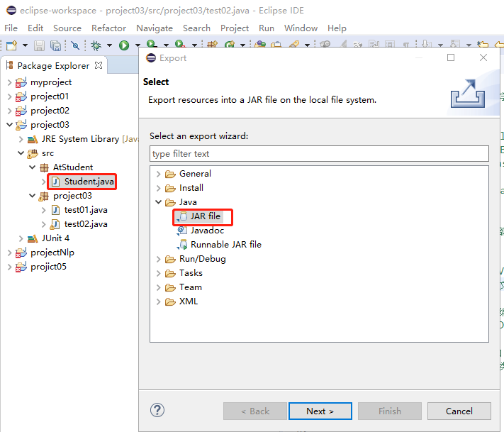Expand the General category in wizard list
504x432 pixels.
[159, 174]
